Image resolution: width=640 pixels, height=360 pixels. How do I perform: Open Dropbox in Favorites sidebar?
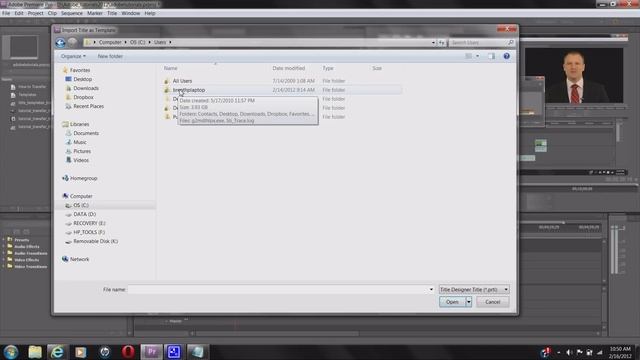[83, 97]
